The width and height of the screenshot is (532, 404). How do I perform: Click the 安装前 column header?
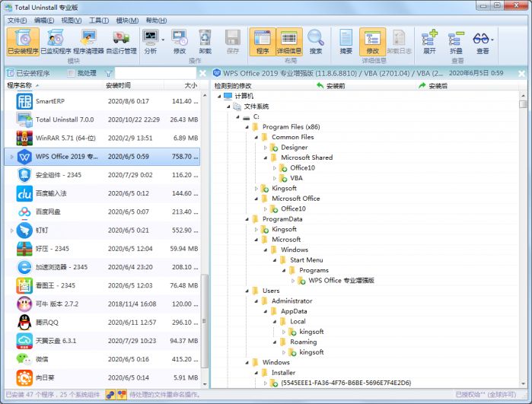pos(363,86)
